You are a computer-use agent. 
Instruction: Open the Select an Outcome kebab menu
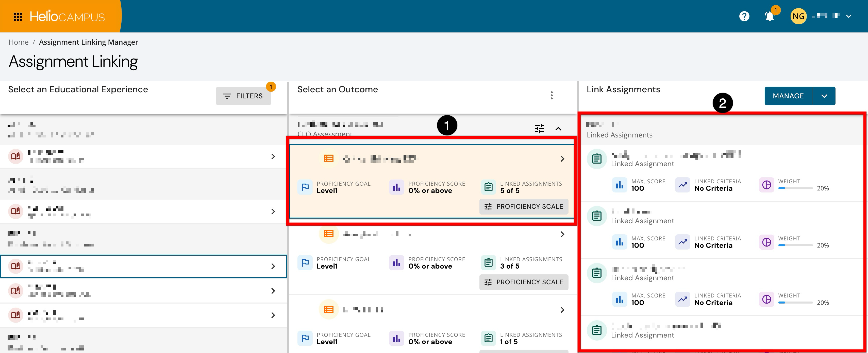(552, 95)
